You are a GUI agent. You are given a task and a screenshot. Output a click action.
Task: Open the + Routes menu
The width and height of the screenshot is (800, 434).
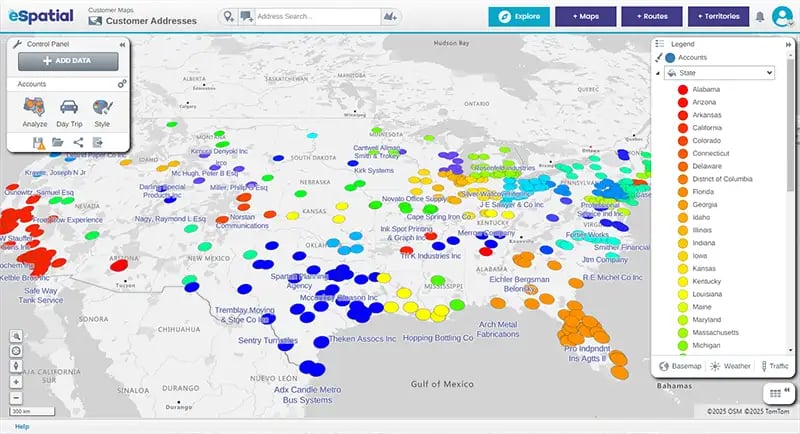coord(652,16)
